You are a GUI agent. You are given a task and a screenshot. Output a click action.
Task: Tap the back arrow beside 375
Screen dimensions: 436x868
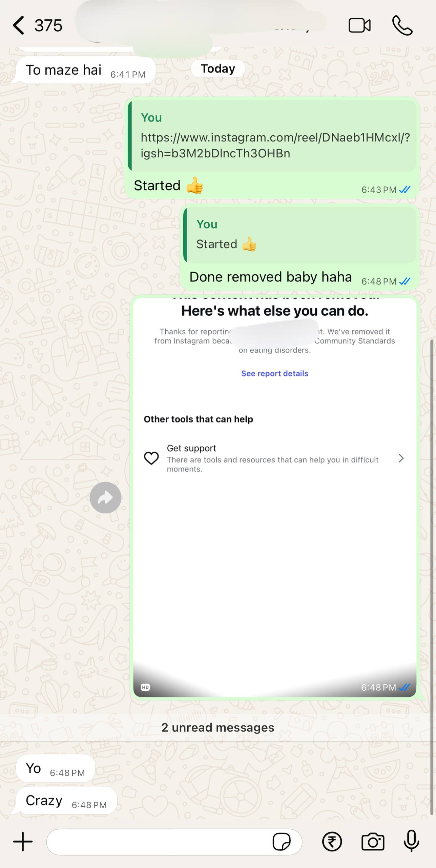(18, 25)
